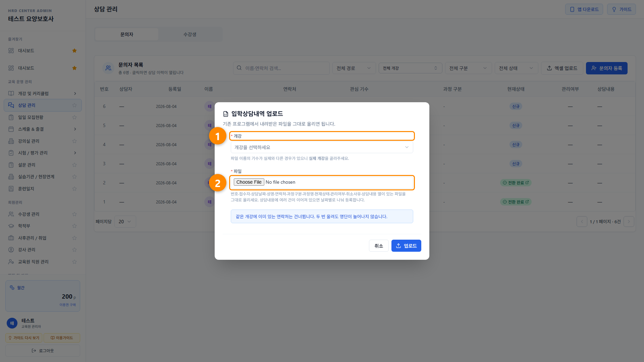Screen dimensions: 644x362
Task: Click the Choose File button
Action: tap(249, 182)
